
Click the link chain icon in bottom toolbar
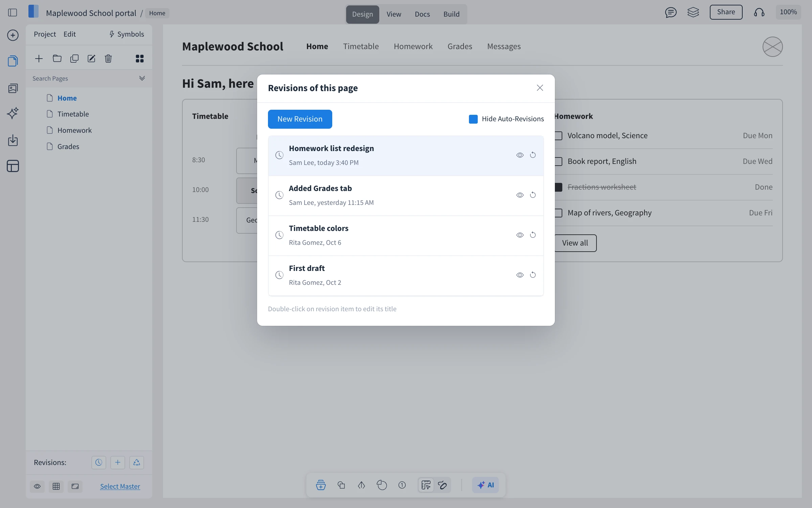pyautogui.click(x=443, y=485)
